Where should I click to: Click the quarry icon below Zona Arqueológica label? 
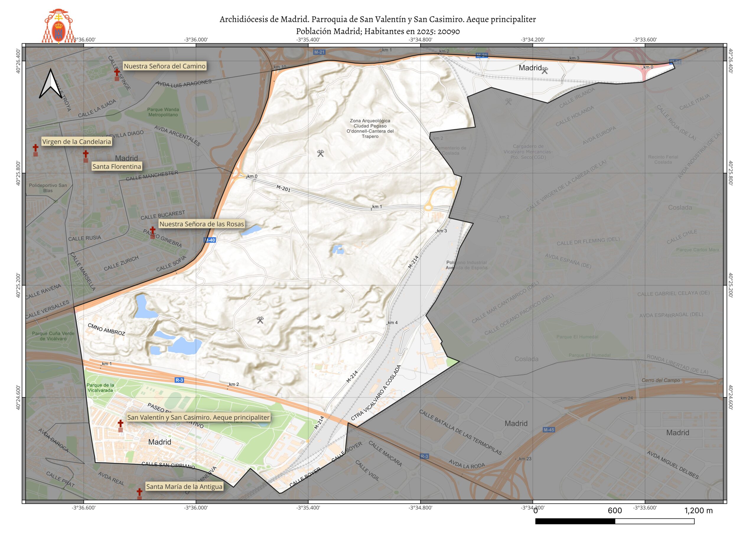click(x=320, y=153)
